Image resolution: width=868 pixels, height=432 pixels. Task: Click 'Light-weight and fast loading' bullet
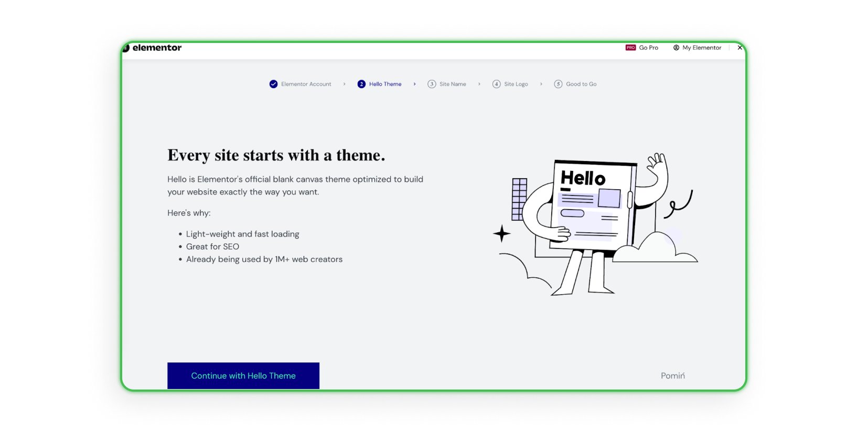click(x=243, y=234)
